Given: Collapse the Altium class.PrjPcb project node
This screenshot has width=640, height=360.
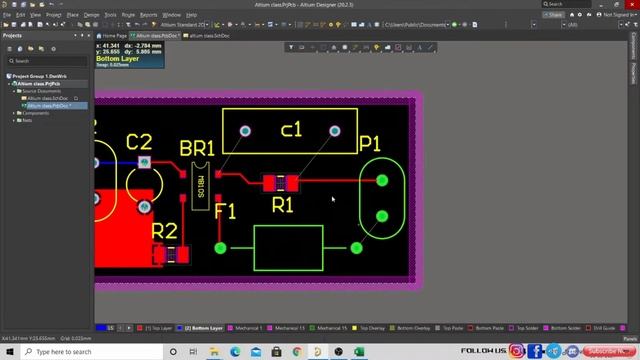Looking at the screenshot, I should (9, 84).
